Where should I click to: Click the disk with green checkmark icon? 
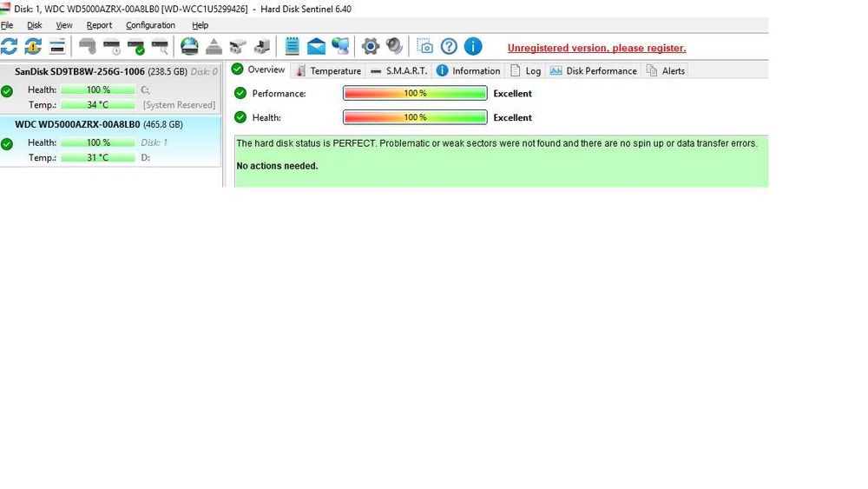[136, 47]
